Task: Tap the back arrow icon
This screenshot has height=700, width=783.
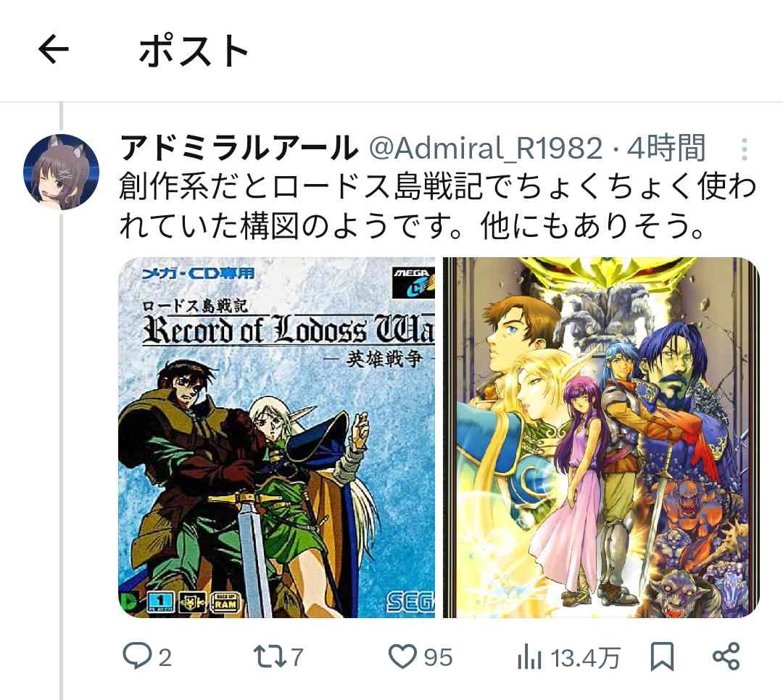Action: coord(54,49)
